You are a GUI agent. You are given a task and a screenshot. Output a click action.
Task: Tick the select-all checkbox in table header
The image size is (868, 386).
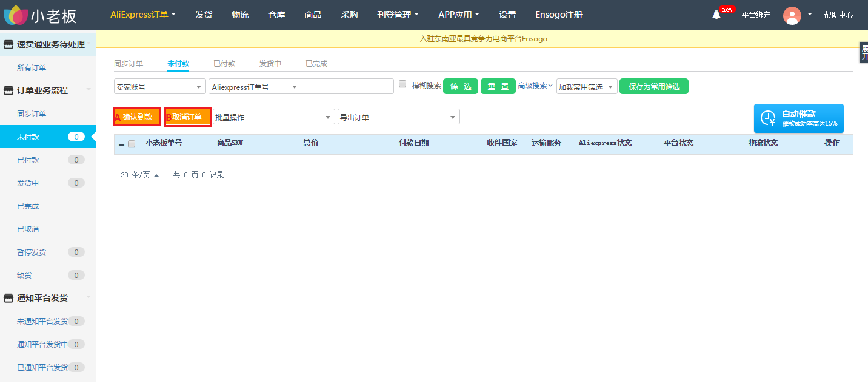click(x=132, y=144)
